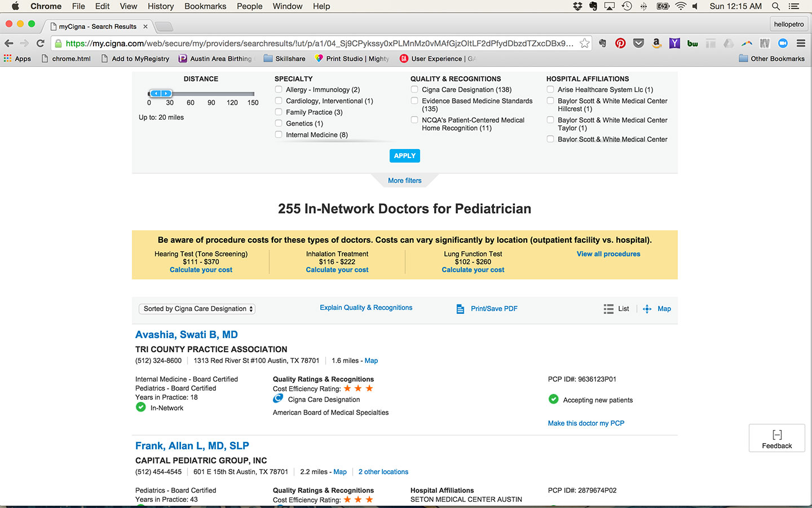Calculate your cost for Hearing Test
812x508 pixels.
[x=201, y=270]
